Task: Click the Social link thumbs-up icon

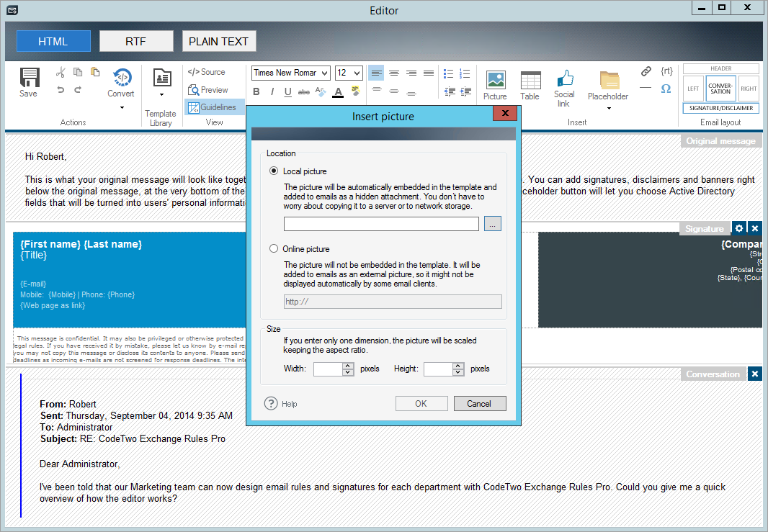Action: [x=566, y=78]
